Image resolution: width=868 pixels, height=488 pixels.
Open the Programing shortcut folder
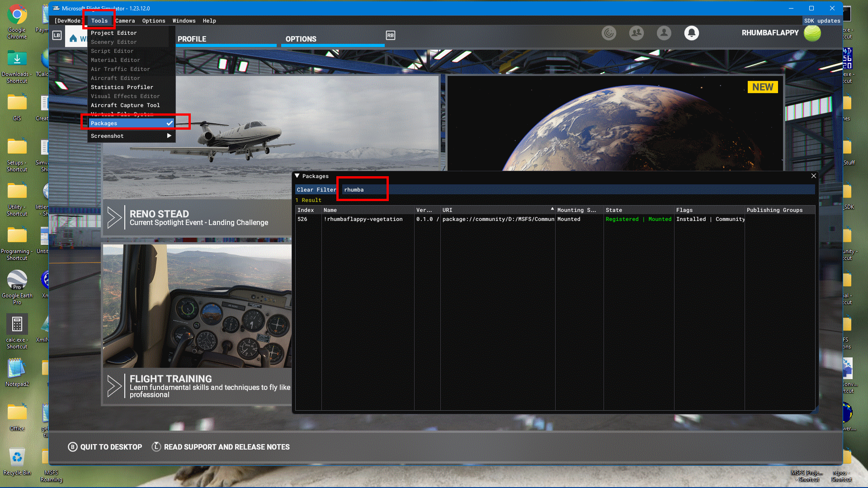[x=17, y=243]
